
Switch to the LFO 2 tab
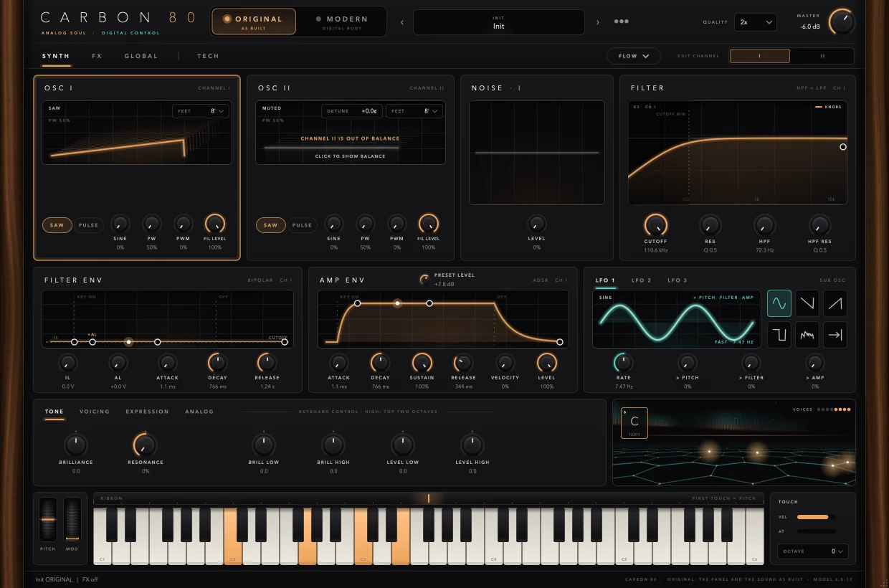tap(642, 280)
